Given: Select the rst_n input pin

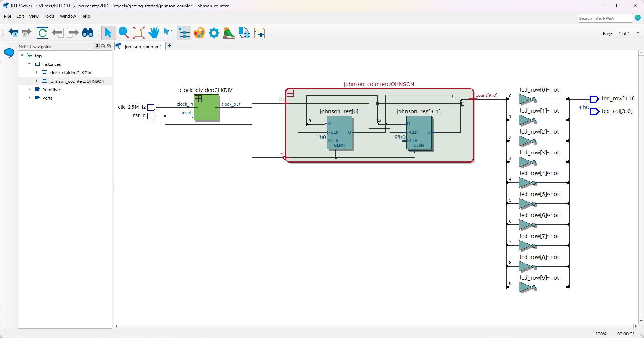Looking at the screenshot, I should 152,116.
